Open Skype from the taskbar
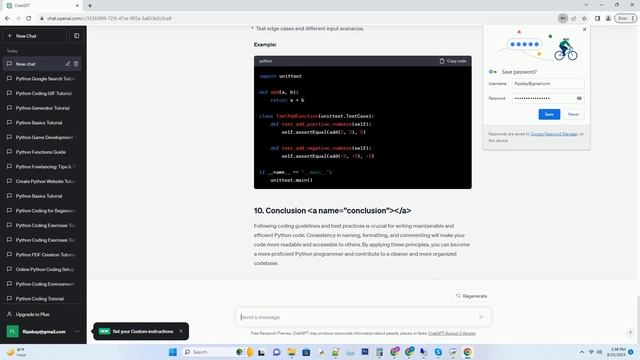Viewport: 640px width, 360px height. 438,352
